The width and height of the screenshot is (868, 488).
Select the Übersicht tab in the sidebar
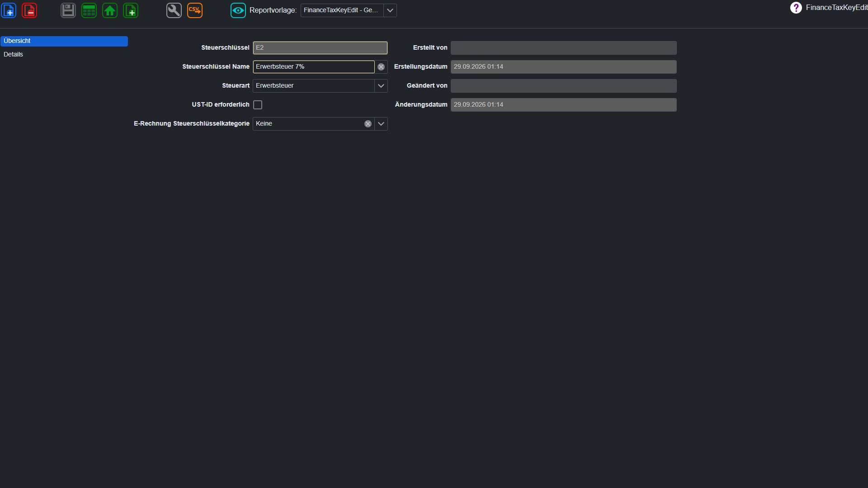tap(64, 41)
